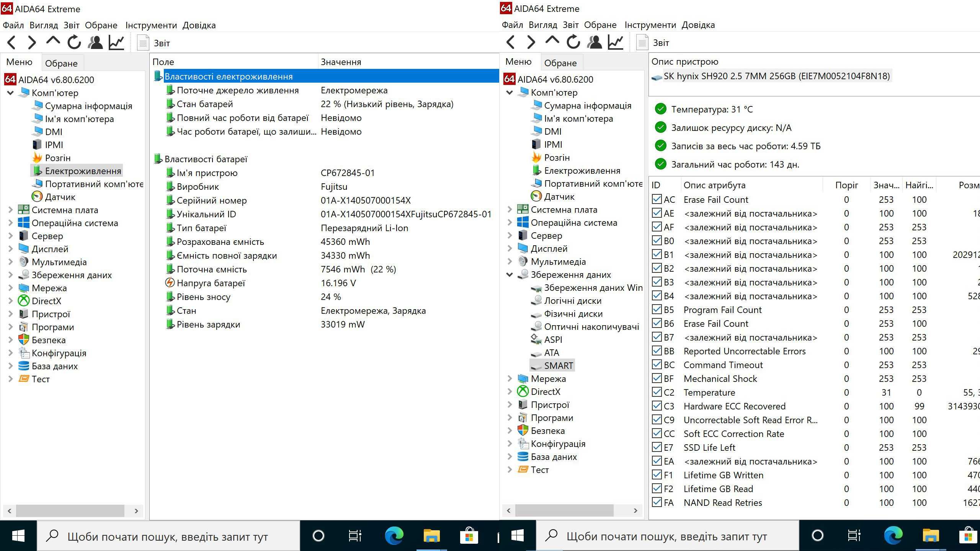Switch to Обране tab in left window
980x551 pixels.
tap(61, 63)
